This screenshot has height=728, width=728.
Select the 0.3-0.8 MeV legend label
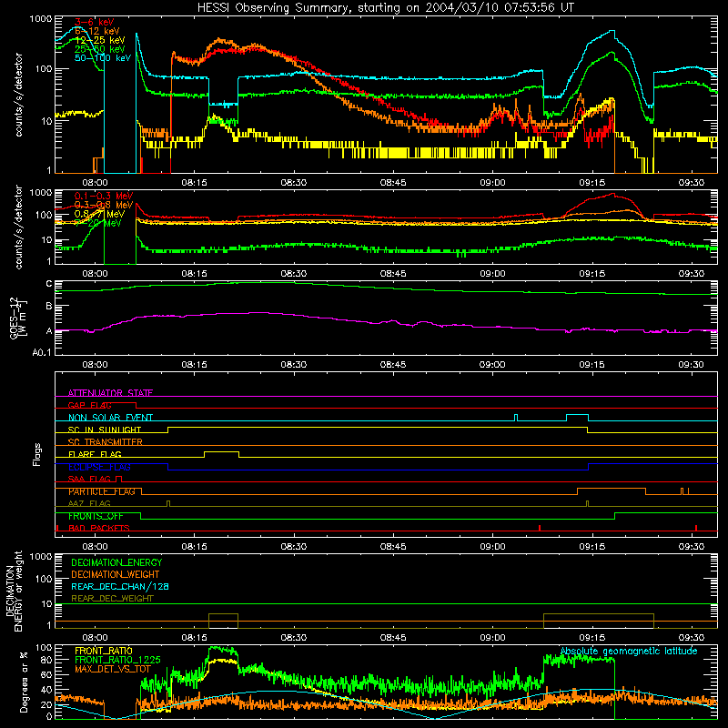tap(104, 205)
